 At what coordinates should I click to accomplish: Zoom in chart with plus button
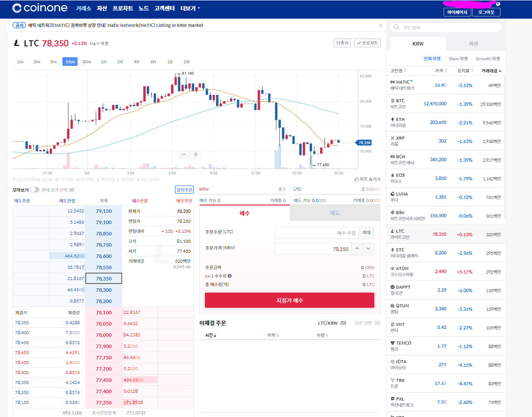pyautogui.click(x=196, y=154)
